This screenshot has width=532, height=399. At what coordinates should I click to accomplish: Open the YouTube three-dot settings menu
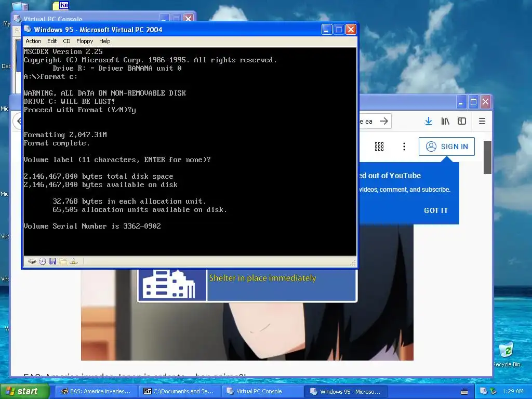404,147
